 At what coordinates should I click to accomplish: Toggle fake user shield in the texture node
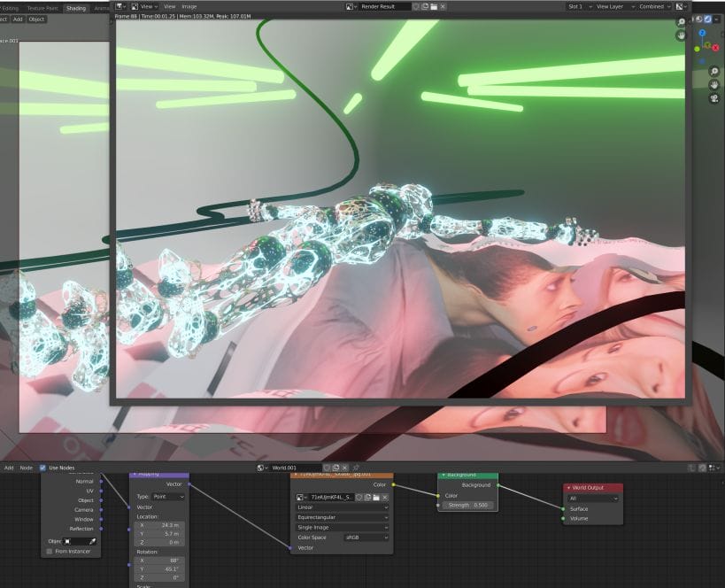359,498
